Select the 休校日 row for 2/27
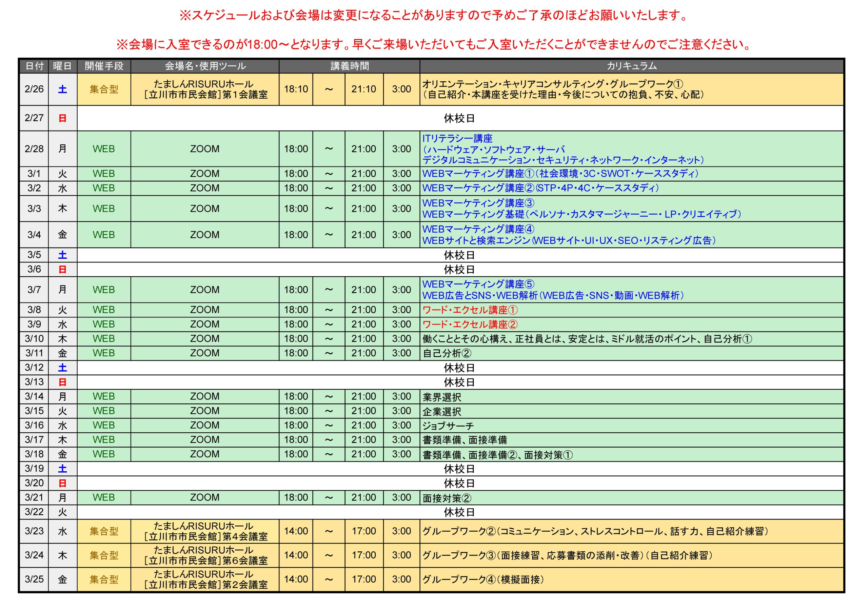This screenshot has height=610, width=868. (460, 118)
